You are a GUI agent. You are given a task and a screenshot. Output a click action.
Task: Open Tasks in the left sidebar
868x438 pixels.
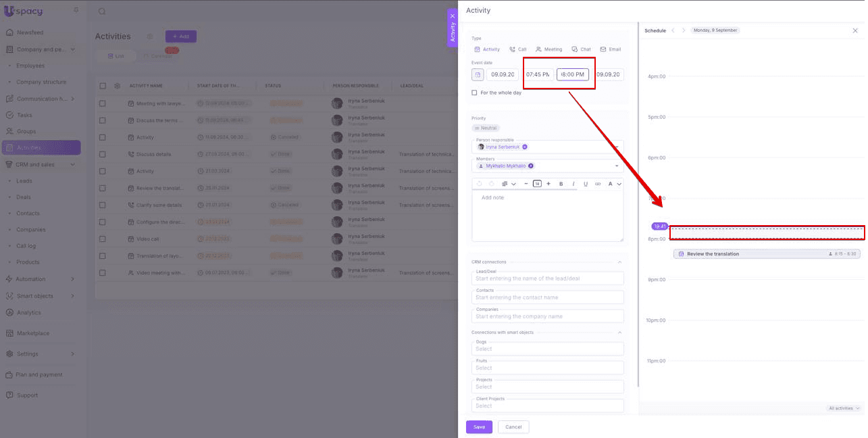click(24, 115)
